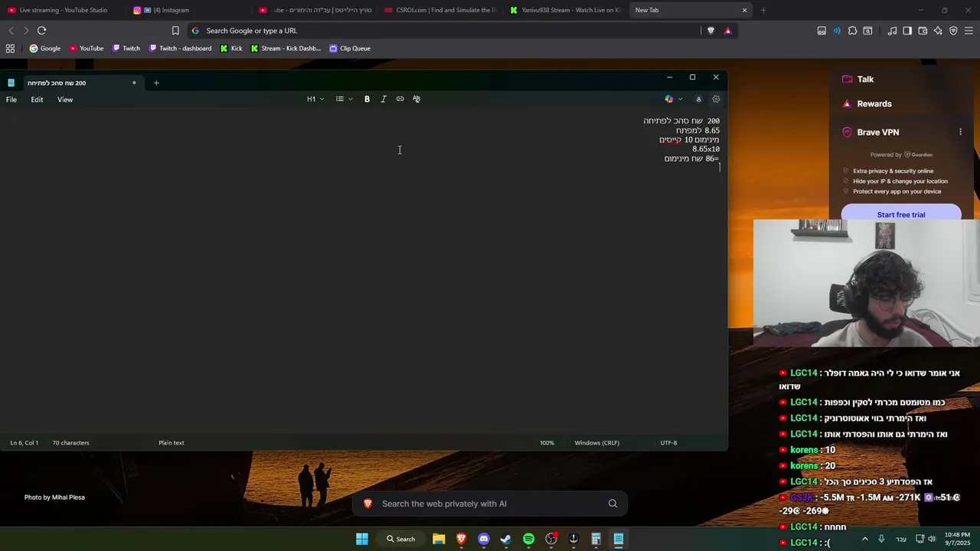Click Plain text status indicator
The height and width of the screenshot is (551, 980).
171,442
